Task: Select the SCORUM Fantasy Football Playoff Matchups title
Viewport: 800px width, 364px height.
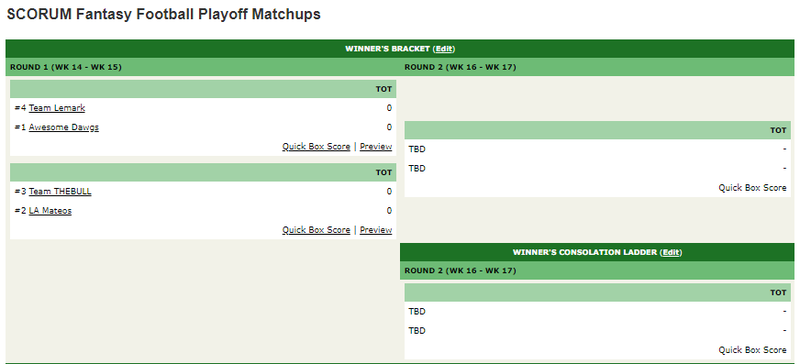Action: pyautogui.click(x=164, y=14)
